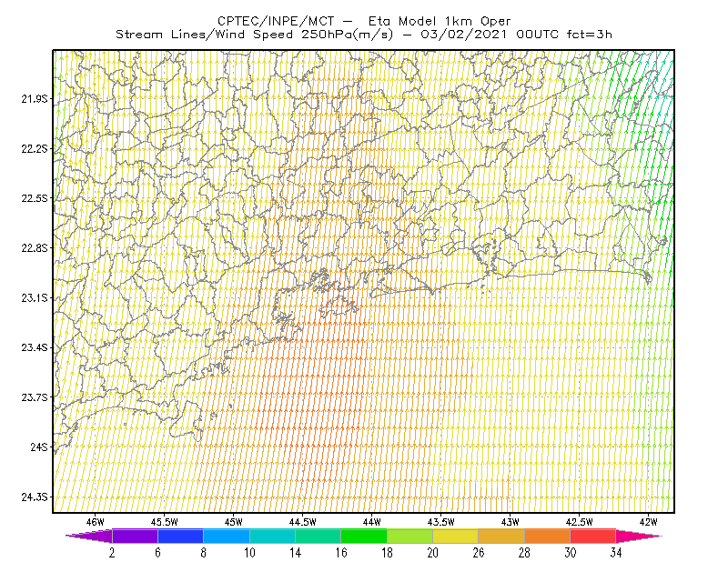
Task: Click the dark blue 6–8 legend swatch
Action: [x=180, y=536]
